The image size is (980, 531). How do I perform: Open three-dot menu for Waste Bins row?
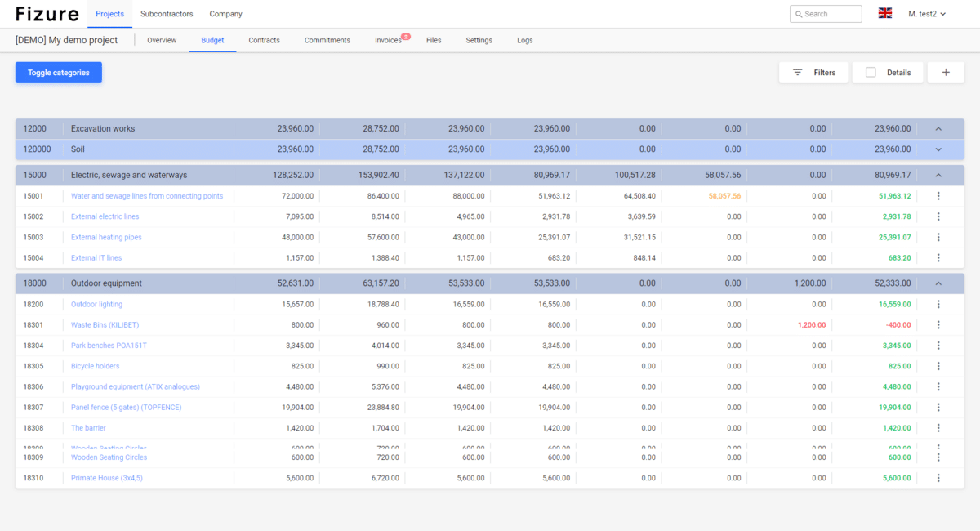(x=938, y=325)
